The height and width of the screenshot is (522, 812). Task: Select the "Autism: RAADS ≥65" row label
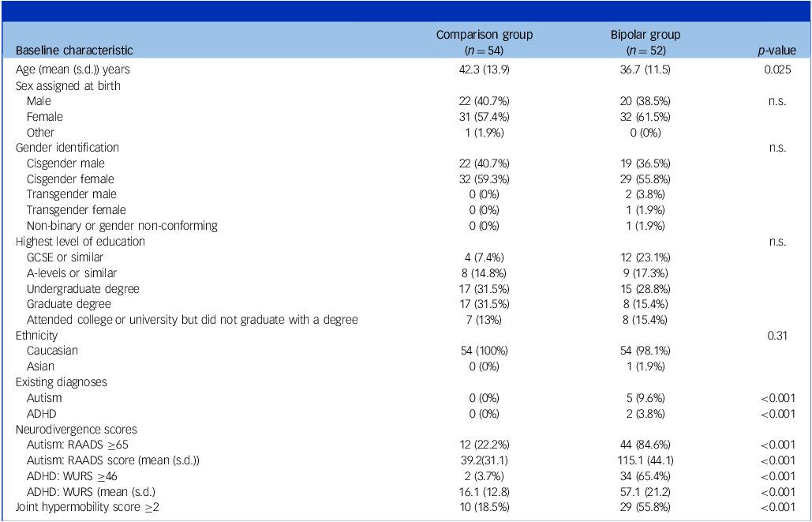pyautogui.click(x=78, y=445)
